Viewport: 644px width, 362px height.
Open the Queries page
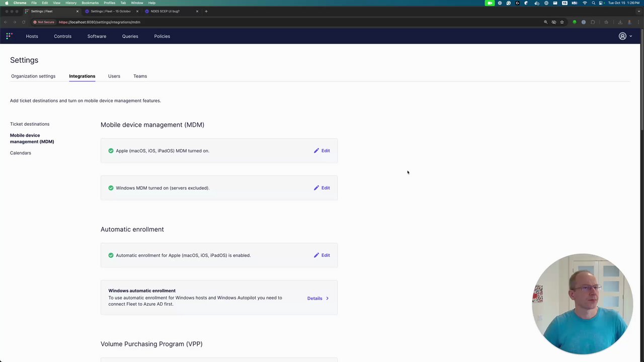click(x=130, y=36)
